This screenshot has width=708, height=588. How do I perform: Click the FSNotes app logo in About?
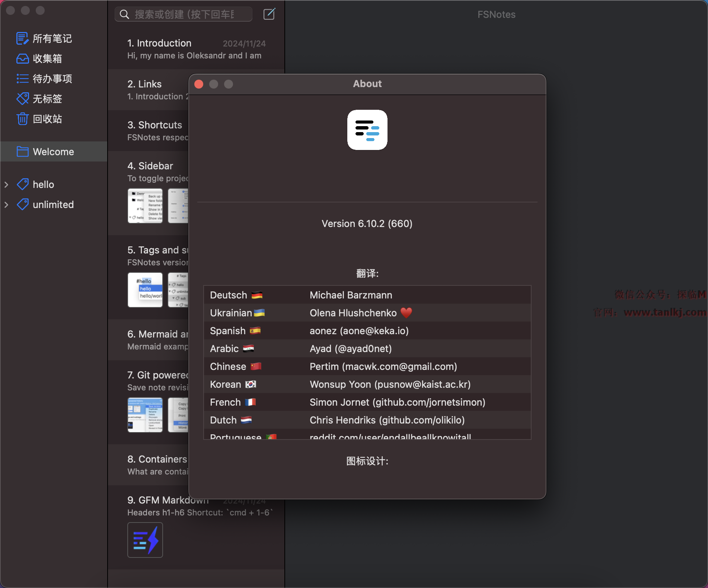pyautogui.click(x=367, y=130)
